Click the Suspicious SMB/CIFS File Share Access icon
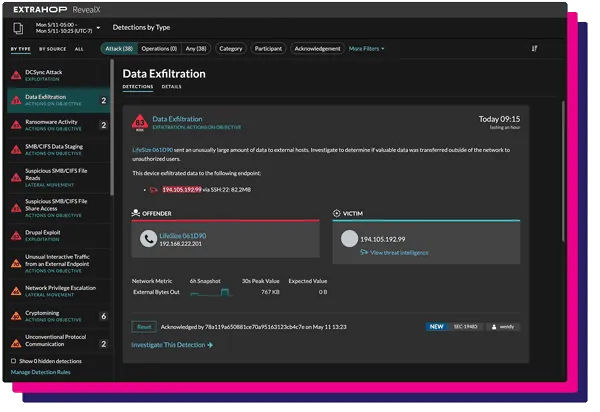 pos(16,208)
